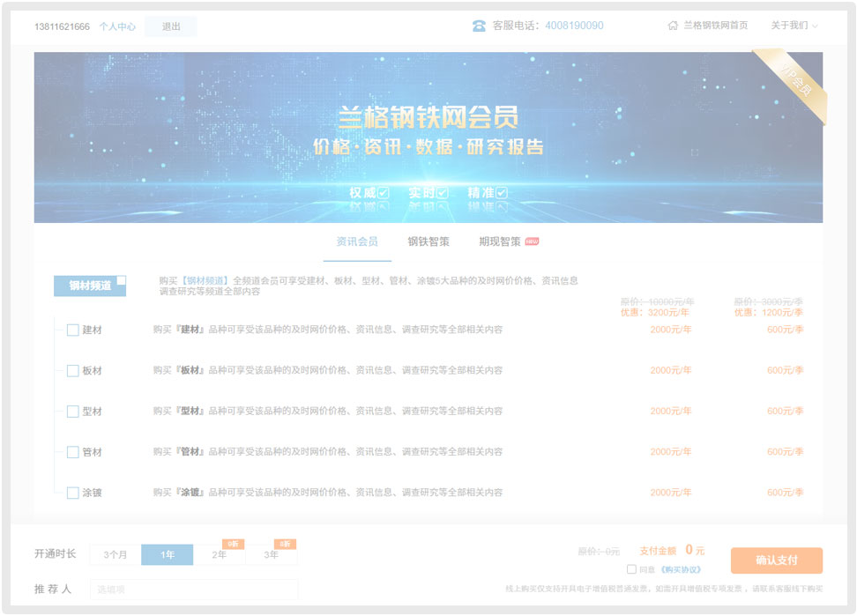Open the 个人中心 link
Viewport: 857px width, 616px height.
point(117,26)
